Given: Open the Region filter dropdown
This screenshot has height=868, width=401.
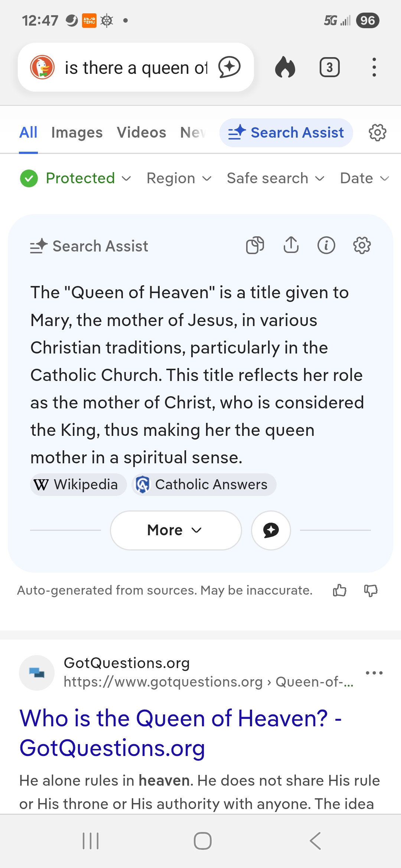Looking at the screenshot, I should (x=179, y=178).
